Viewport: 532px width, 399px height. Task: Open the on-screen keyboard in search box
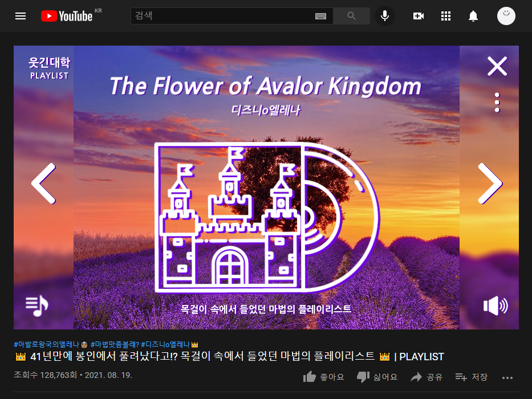tap(320, 16)
